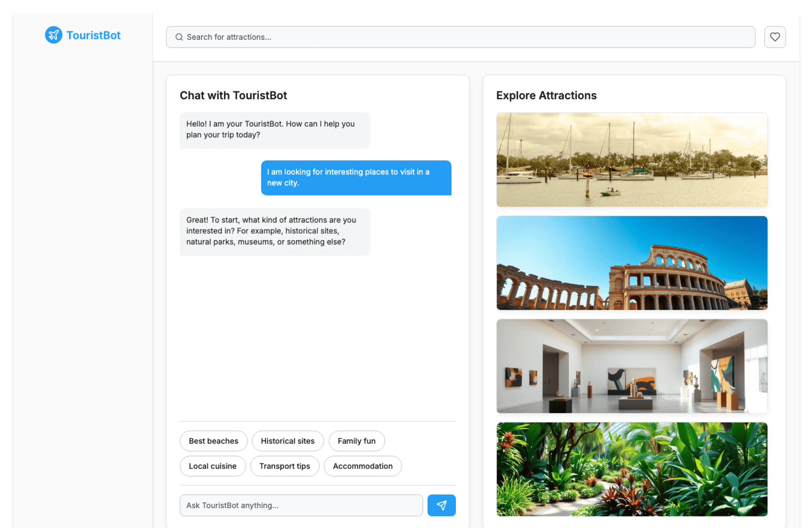Send message with the paper plane icon
The image size is (812, 528).
(442, 505)
